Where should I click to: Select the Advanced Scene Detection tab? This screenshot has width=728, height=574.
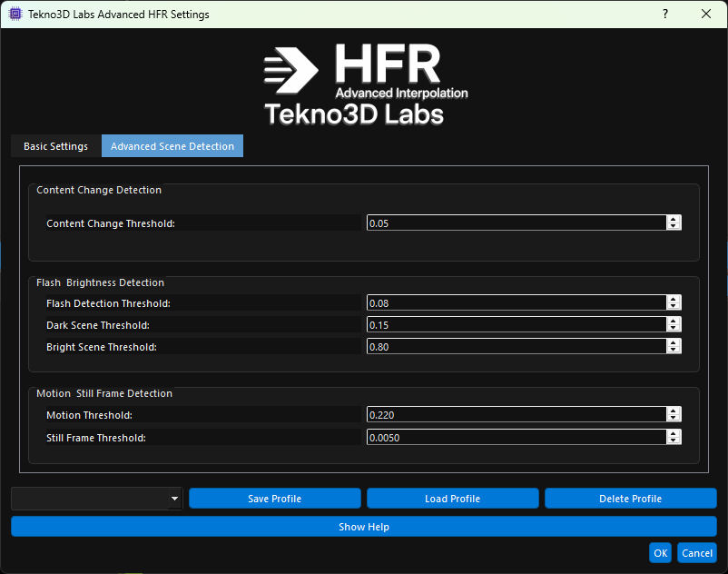(172, 146)
